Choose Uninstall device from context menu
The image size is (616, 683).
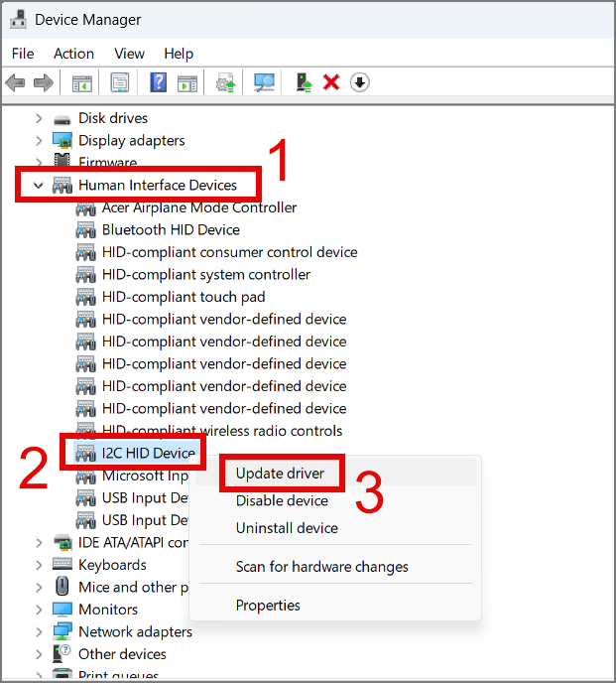click(x=335, y=528)
